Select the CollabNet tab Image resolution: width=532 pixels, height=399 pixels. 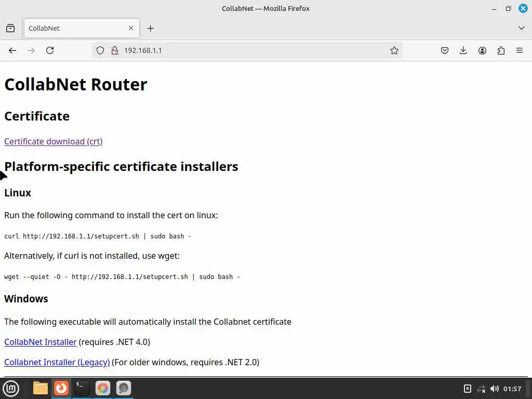(x=82, y=28)
